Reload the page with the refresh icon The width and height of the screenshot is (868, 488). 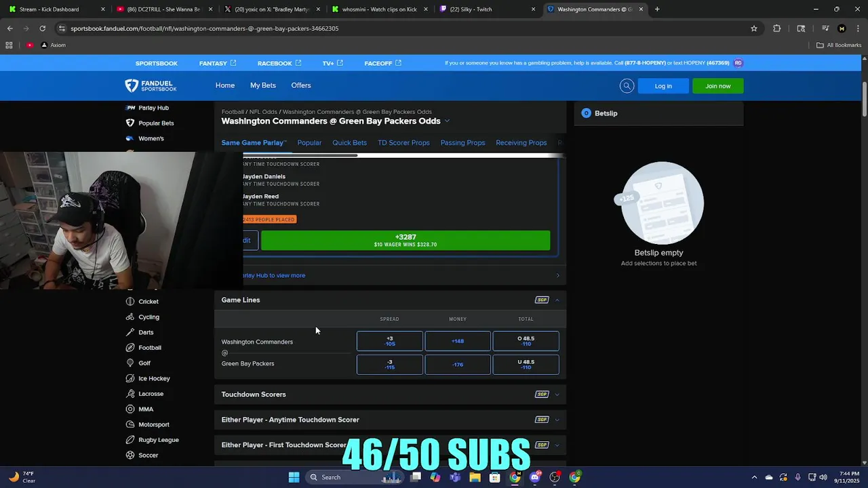[42, 28]
